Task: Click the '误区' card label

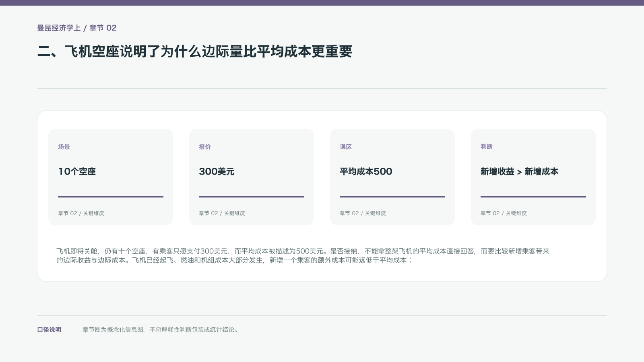Action: point(346,147)
